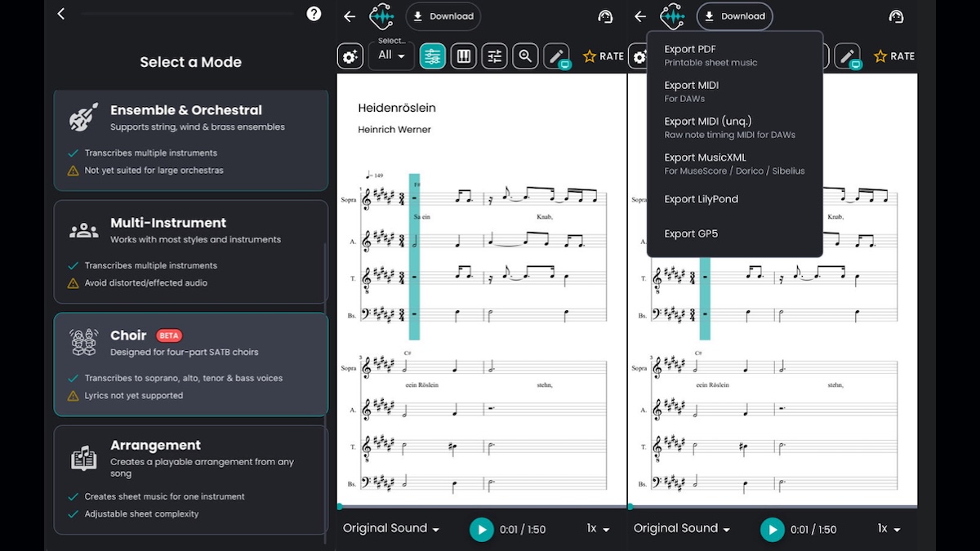Choose the Ensemble & Orchestral mode card

click(x=191, y=140)
